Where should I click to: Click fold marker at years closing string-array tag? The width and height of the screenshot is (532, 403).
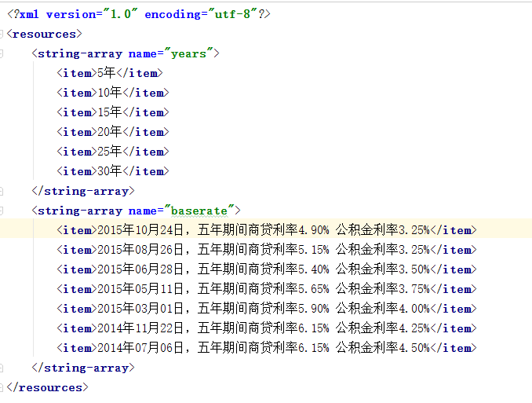[x=1, y=192]
